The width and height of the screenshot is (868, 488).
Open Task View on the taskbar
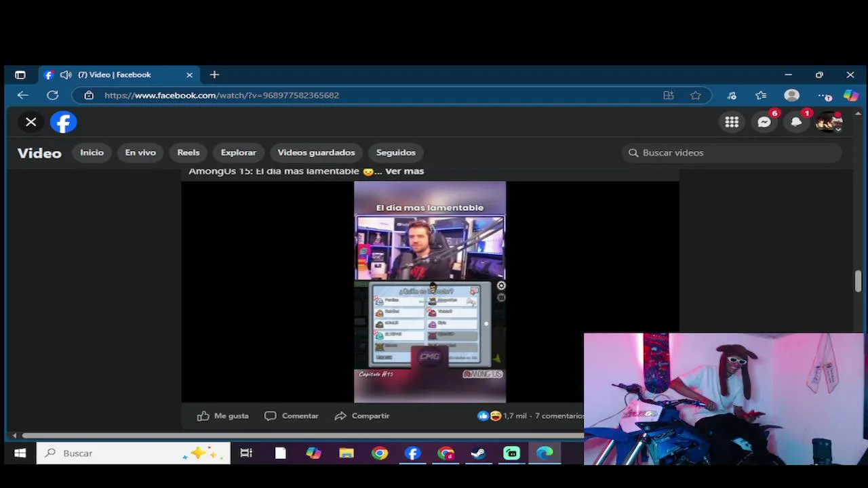tap(246, 453)
